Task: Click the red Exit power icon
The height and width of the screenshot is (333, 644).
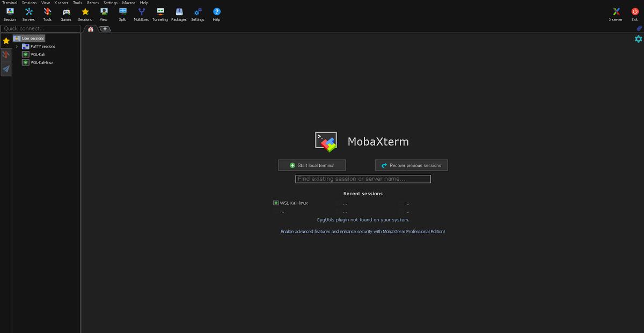Action: (634, 14)
